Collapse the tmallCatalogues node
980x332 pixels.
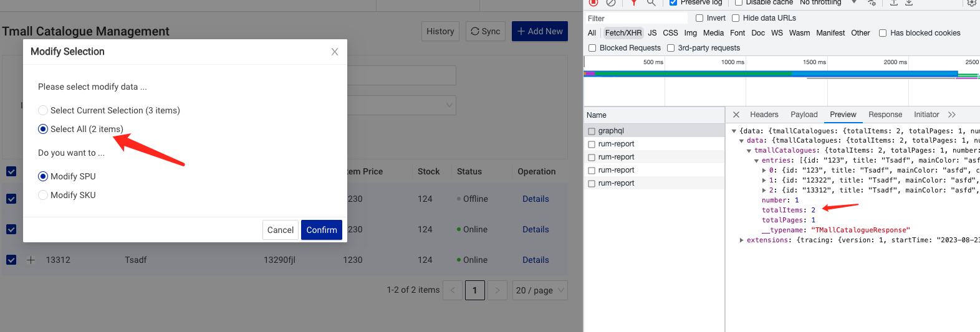(x=749, y=151)
